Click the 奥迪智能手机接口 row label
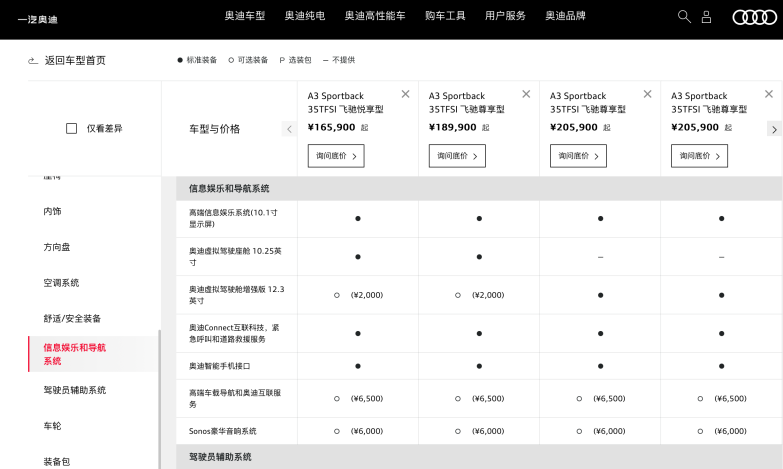This screenshot has width=783, height=469. click(x=220, y=366)
